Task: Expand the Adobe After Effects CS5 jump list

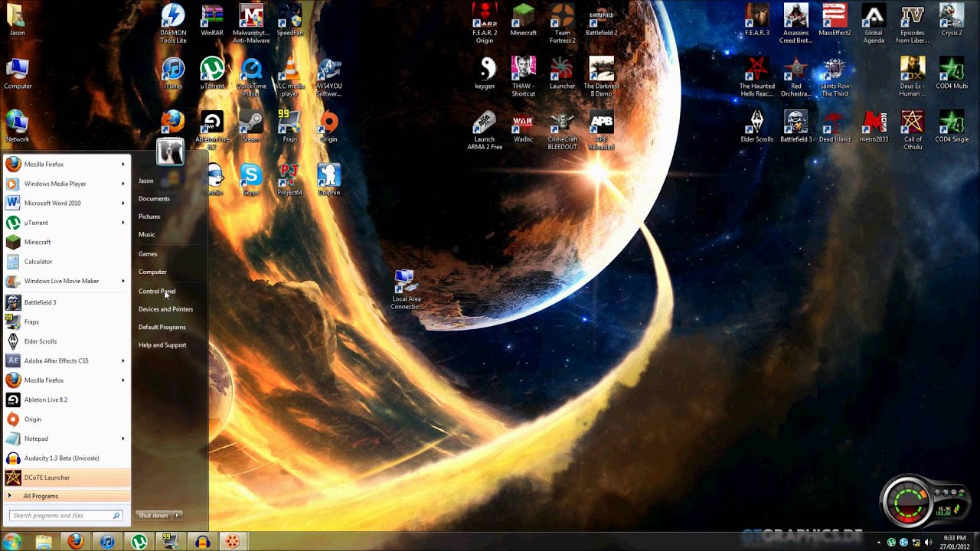Action: [x=122, y=360]
